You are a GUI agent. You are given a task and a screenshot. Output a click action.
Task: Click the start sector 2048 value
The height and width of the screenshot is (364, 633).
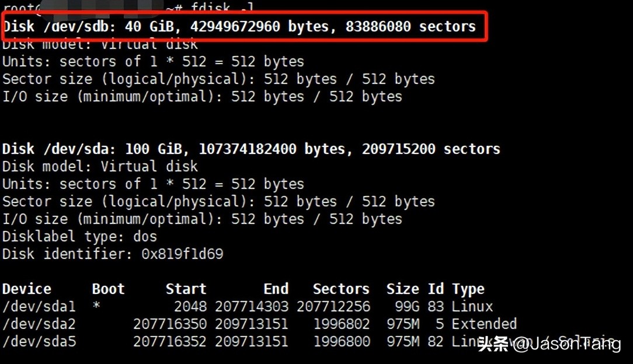[190, 306]
